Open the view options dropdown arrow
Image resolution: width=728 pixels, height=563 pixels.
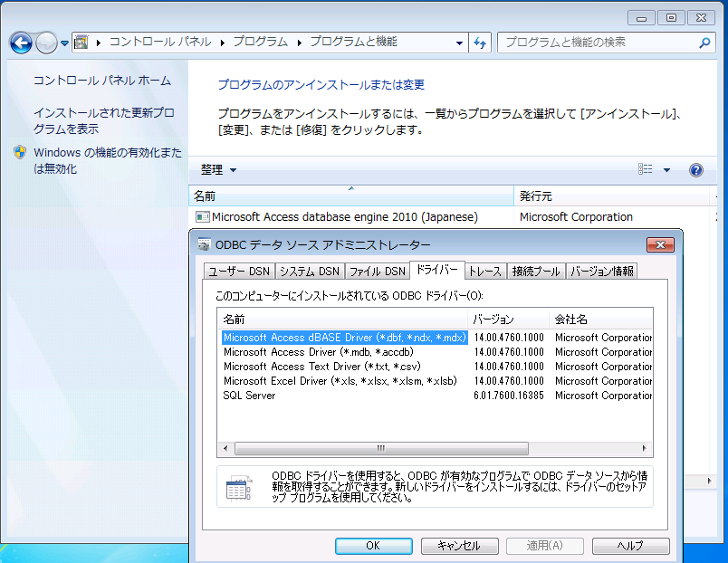[x=666, y=170]
